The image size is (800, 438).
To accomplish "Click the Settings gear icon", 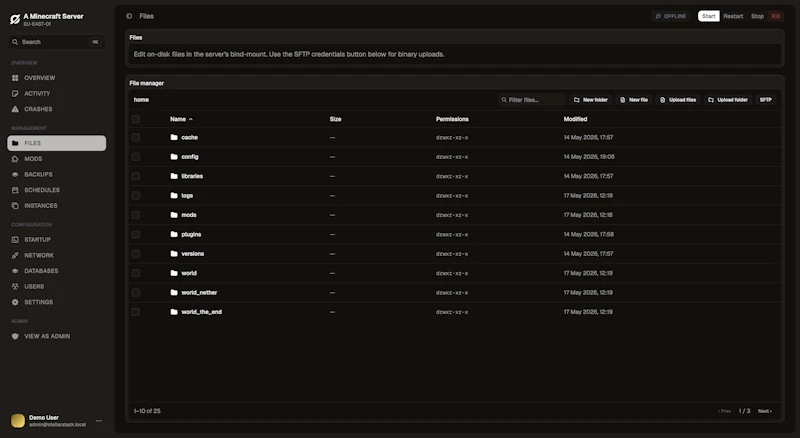I will pos(15,302).
